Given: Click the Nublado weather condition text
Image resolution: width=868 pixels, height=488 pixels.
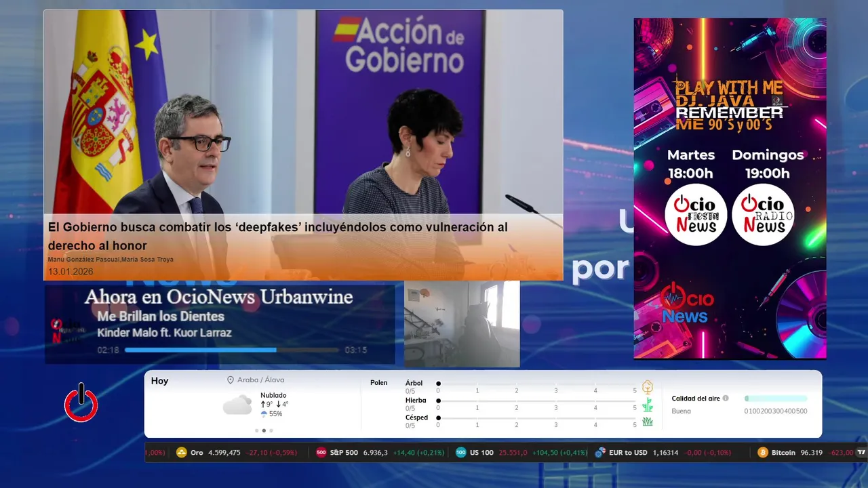Looking at the screenshot, I should [273, 395].
